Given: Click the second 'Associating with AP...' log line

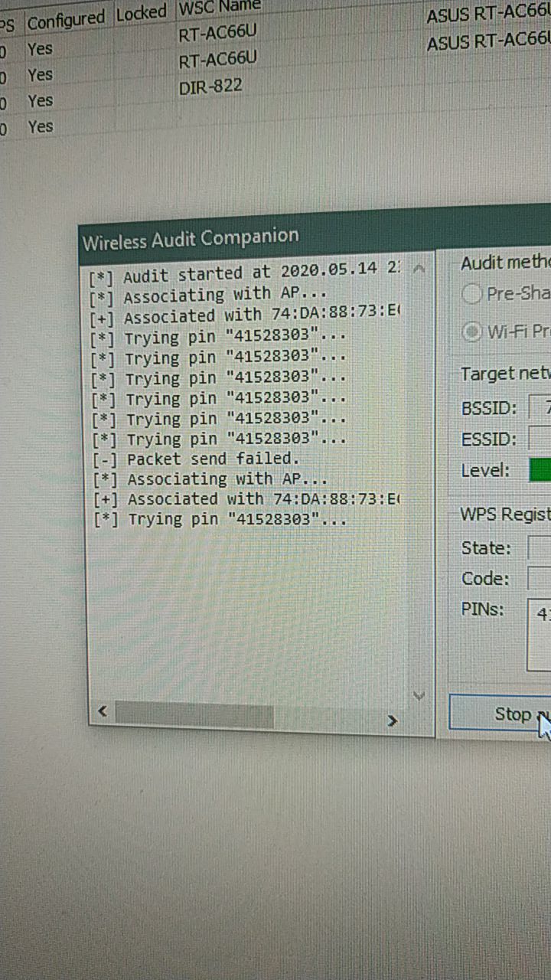Looking at the screenshot, I should point(210,479).
